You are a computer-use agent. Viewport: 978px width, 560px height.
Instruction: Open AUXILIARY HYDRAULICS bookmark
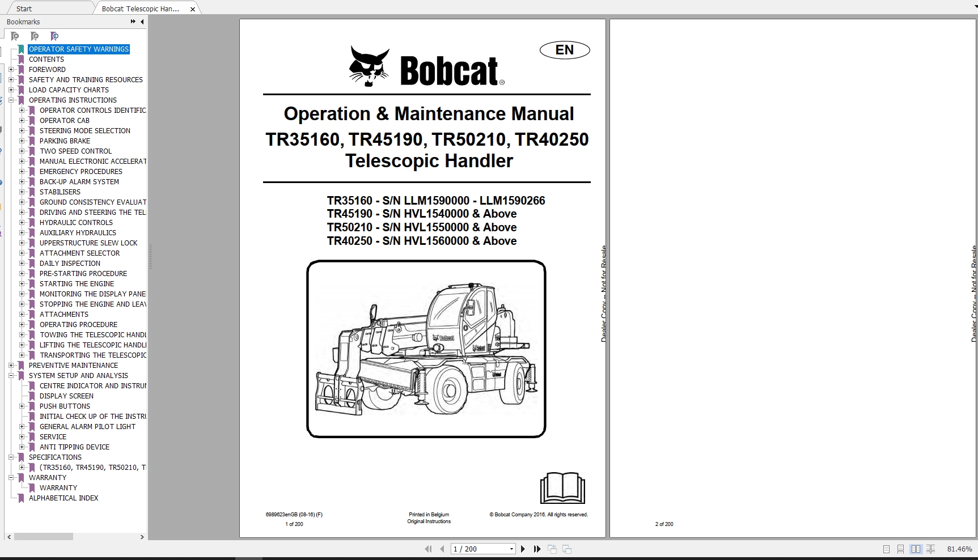point(78,233)
